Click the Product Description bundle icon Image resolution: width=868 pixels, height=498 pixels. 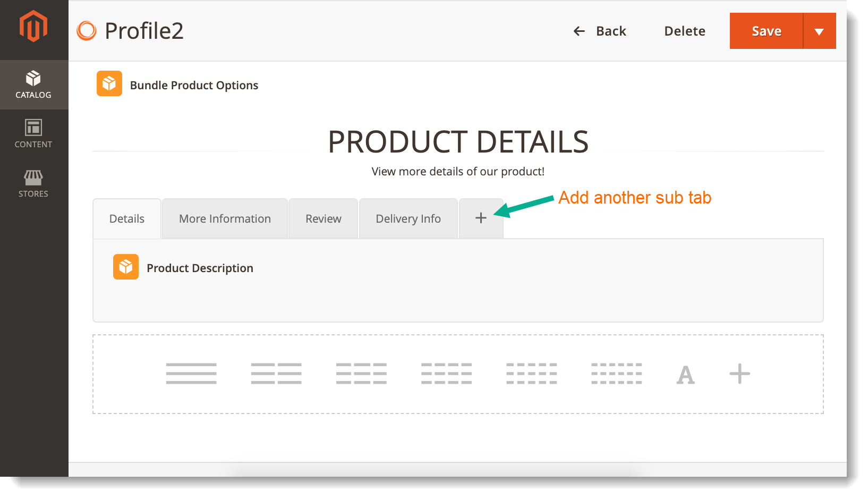click(x=126, y=267)
